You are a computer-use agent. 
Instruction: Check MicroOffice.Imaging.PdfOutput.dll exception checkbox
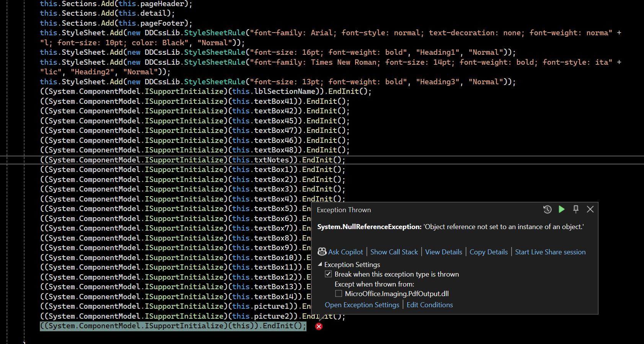339,293
